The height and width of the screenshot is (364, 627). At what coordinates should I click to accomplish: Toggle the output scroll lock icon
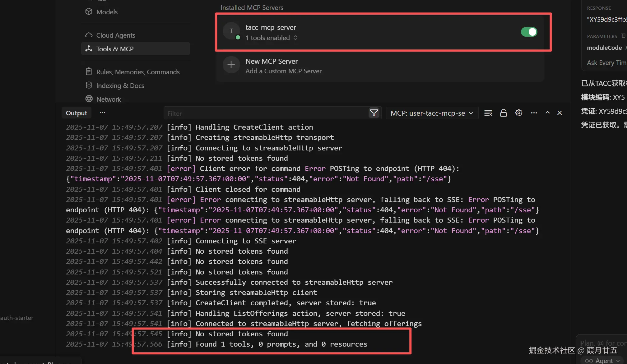(503, 113)
